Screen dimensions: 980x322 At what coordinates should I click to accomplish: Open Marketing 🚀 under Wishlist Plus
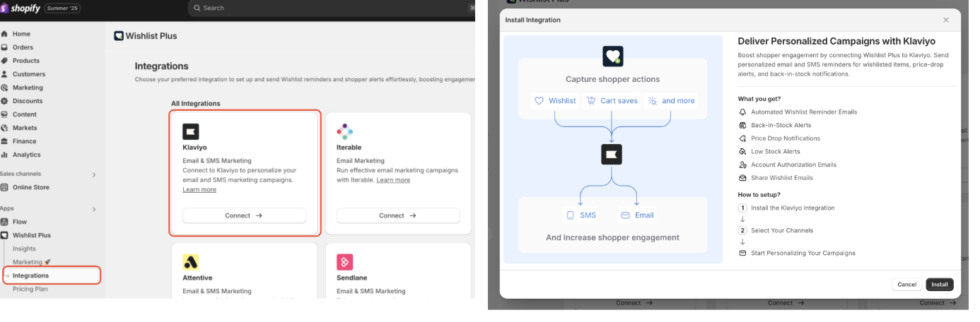click(x=32, y=262)
